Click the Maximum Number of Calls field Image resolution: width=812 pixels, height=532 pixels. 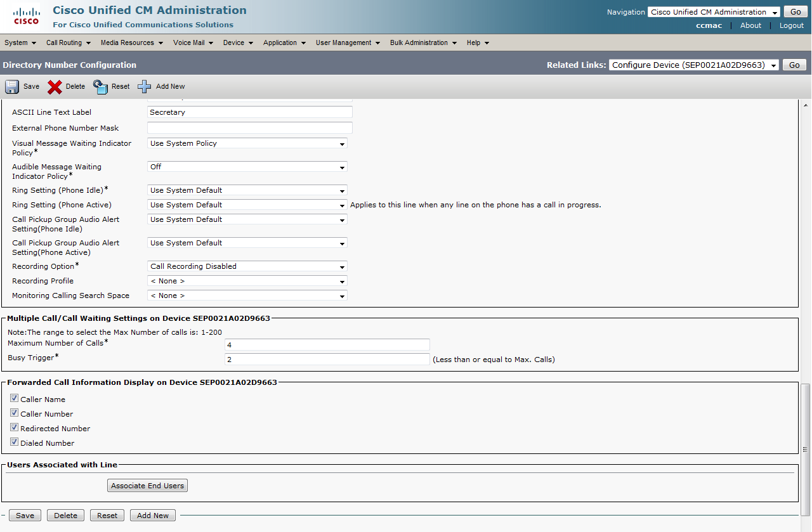(x=327, y=345)
